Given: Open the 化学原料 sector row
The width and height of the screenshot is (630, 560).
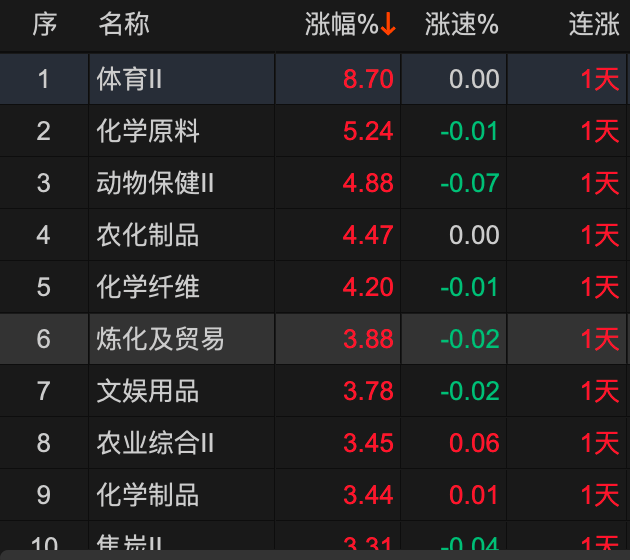Looking at the screenshot, I should (148, 131).
